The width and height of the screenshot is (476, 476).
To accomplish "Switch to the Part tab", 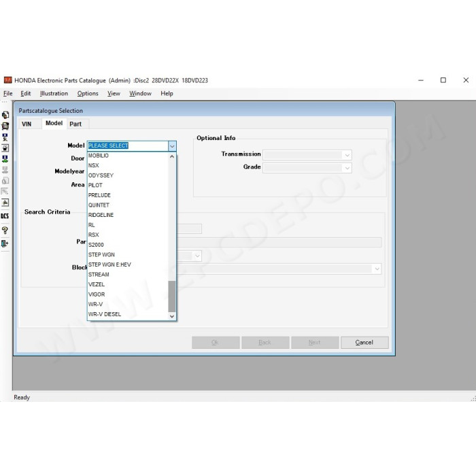I will click(x=75, y=124).
